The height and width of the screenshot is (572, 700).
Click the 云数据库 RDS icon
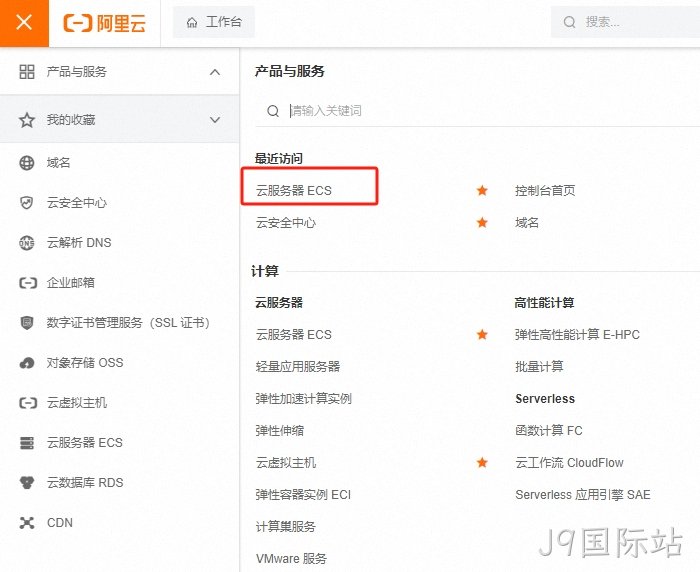27,483
